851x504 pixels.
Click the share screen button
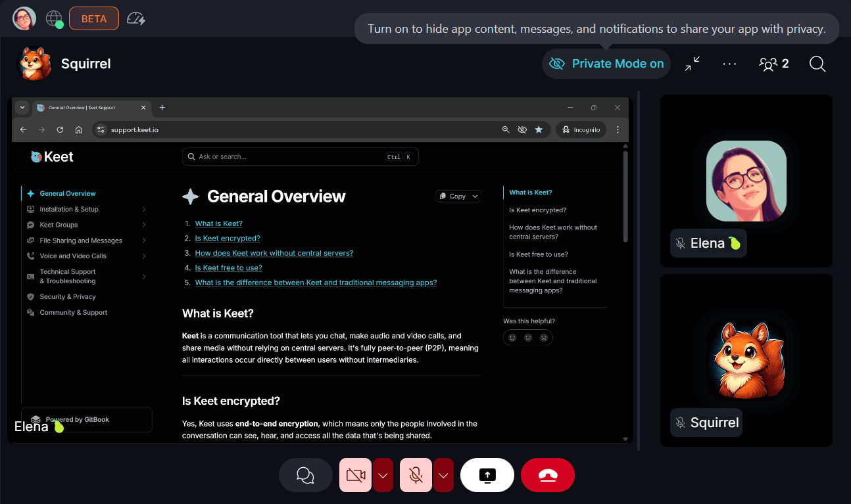click(487, 475)
